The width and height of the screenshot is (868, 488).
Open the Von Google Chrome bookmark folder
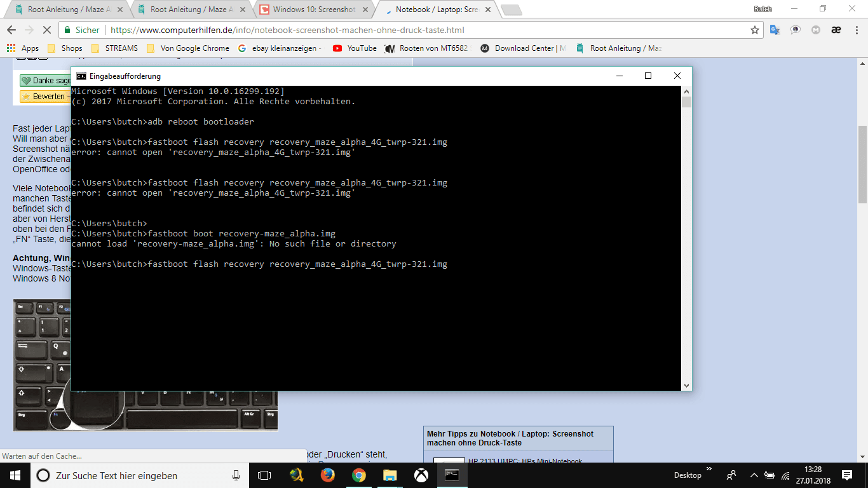point(187,48)
